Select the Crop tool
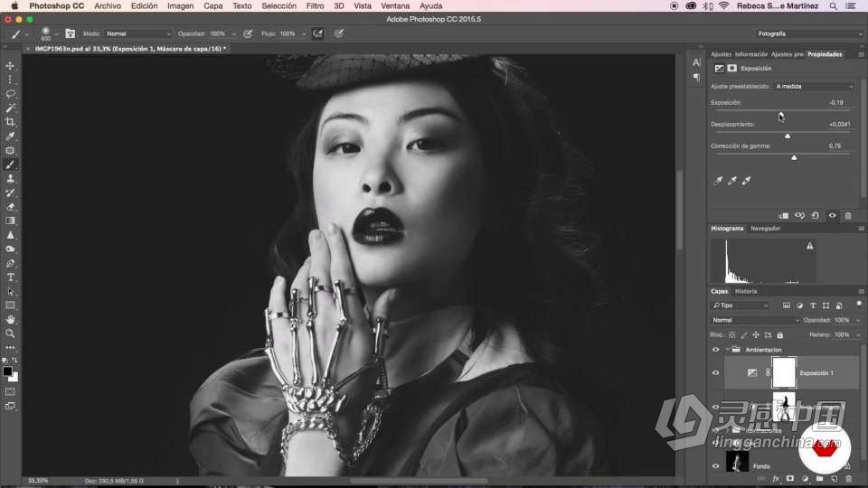The image size is (868, 488). coord(10,122)
